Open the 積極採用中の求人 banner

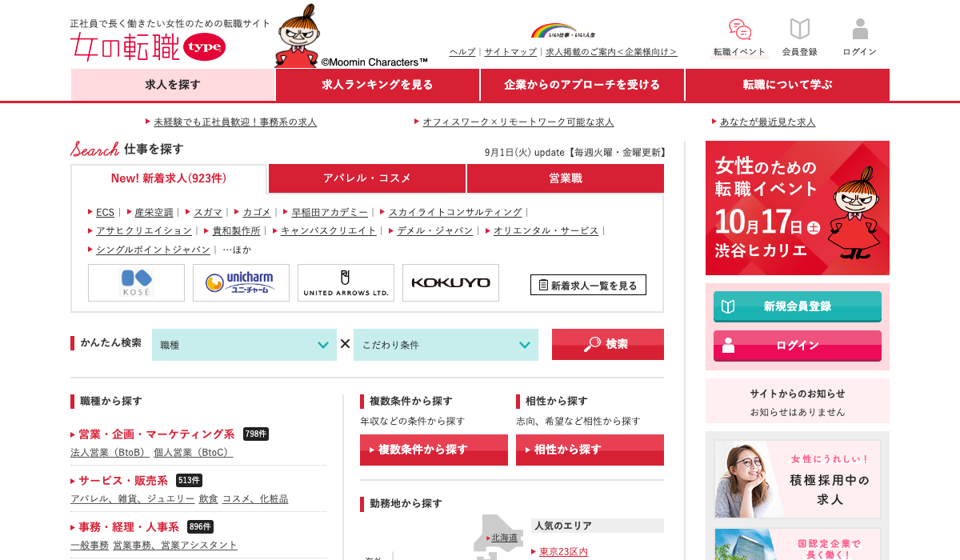click(x=798, y=478)
